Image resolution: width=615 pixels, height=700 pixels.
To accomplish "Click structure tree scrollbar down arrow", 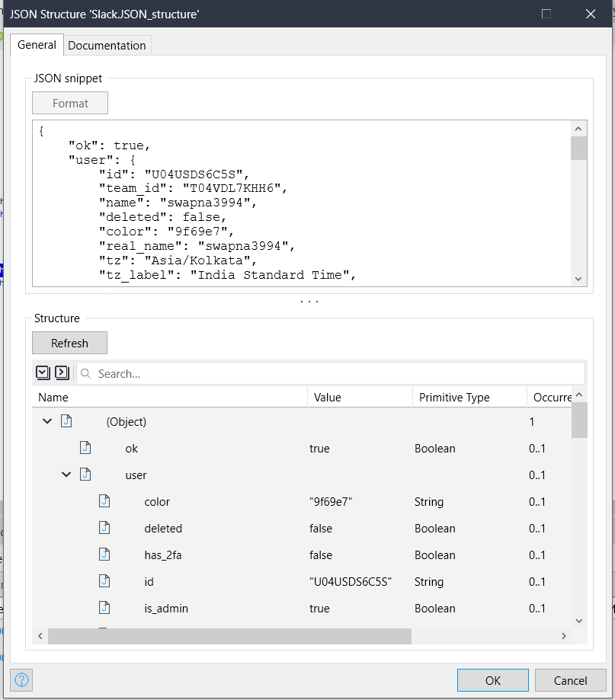I will coord(579,621).
